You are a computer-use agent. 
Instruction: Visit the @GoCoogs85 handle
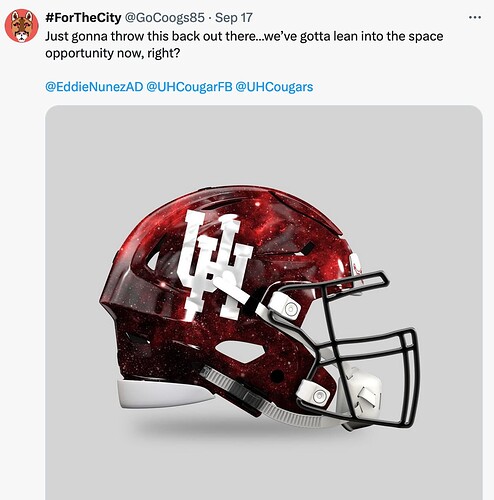164,18
